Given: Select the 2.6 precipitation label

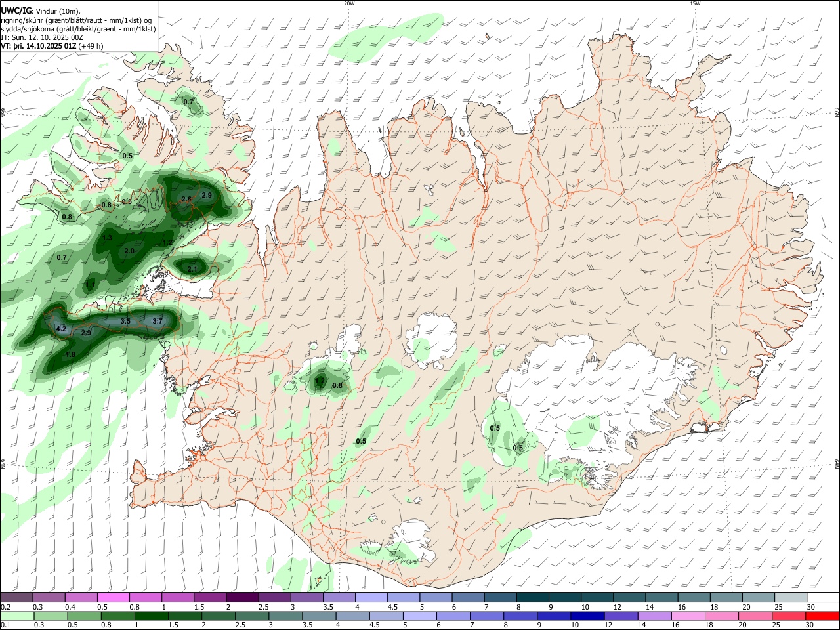Looking at the screenshot, I should pyautogui.click(x=186, y=199).
